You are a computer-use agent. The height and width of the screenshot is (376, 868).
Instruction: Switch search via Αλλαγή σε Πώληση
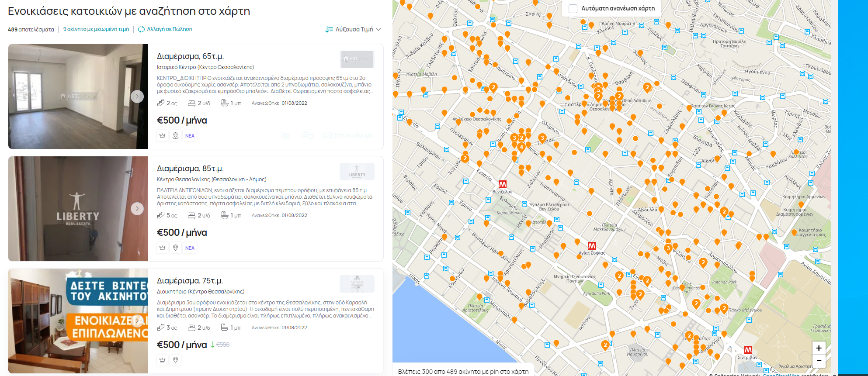(165, 29)
